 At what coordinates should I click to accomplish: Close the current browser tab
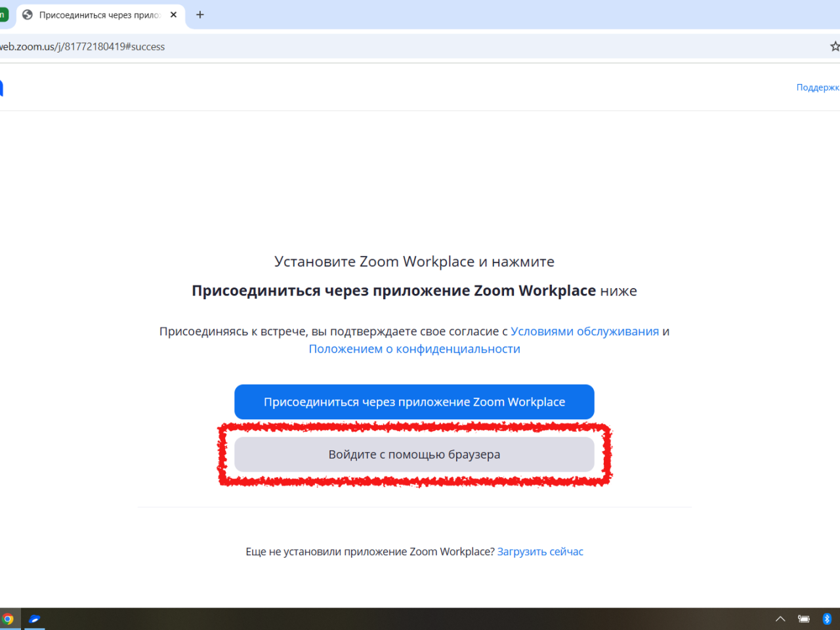tap(173, 14)
